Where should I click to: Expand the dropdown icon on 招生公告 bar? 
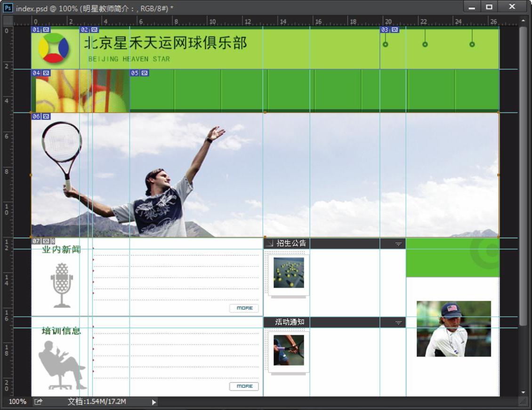[x=398, y=244]
